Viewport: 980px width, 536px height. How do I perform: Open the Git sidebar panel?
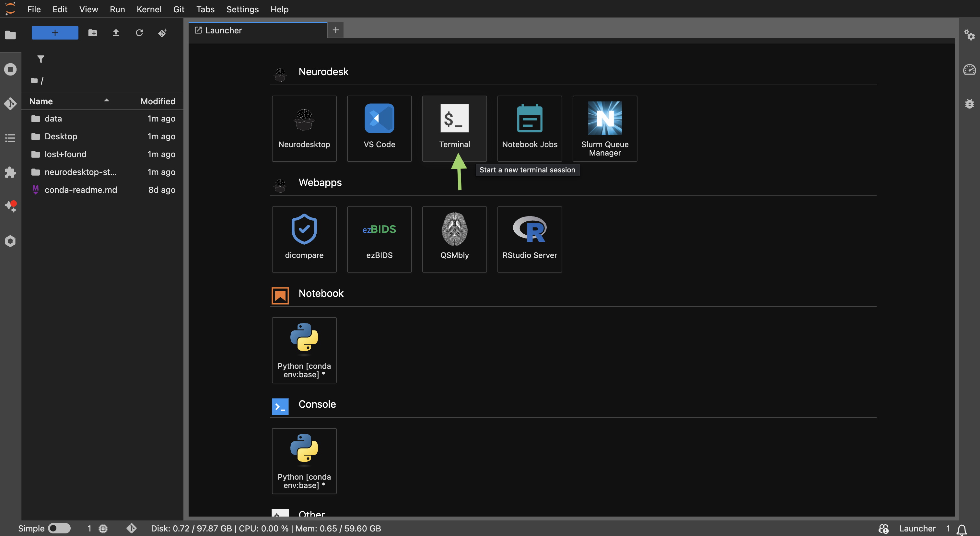tap(10, 103)
